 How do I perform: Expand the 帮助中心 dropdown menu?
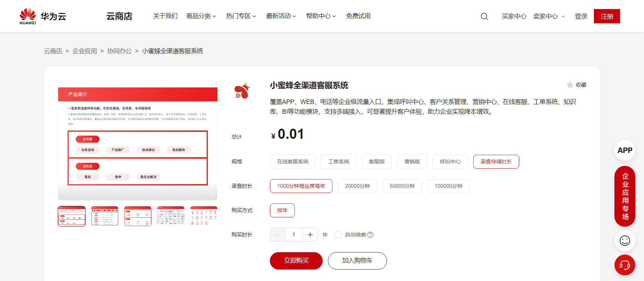[x=321, y=16]
